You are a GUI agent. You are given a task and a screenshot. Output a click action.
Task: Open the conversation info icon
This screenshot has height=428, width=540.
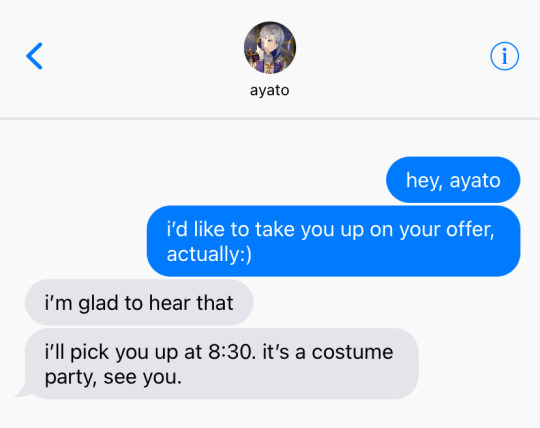point(505,56)
